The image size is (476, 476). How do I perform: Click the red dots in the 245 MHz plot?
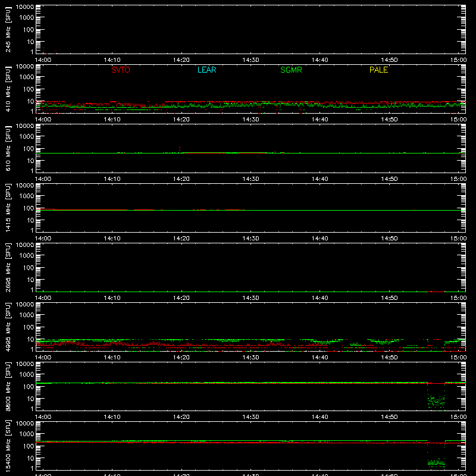pyautogui.click(x=49, y=51)
